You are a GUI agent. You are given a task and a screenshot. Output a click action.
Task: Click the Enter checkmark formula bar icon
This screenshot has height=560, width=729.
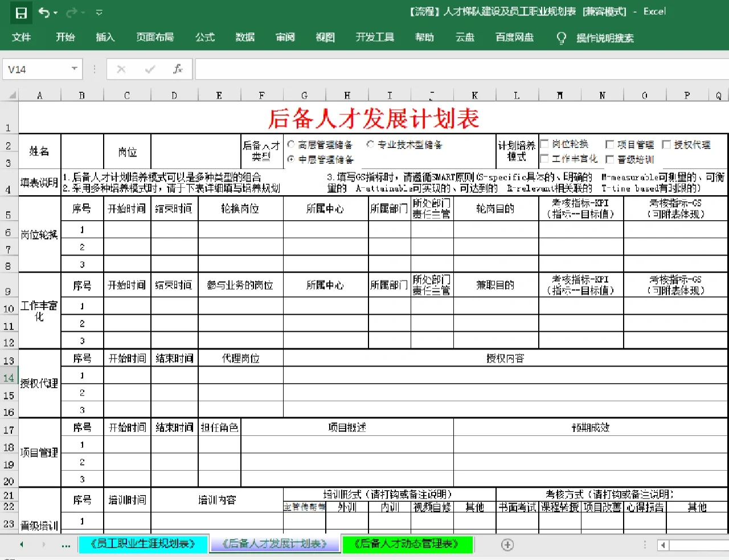click(150, 69)
